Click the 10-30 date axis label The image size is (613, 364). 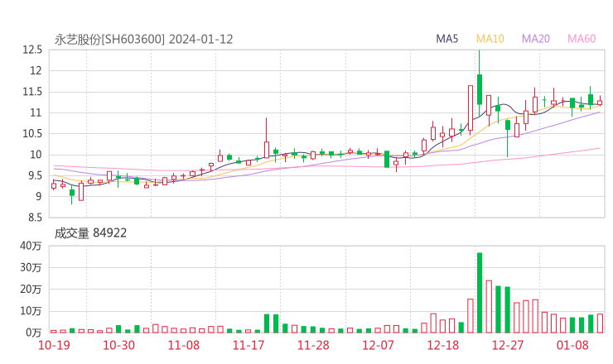coord(118,345)
